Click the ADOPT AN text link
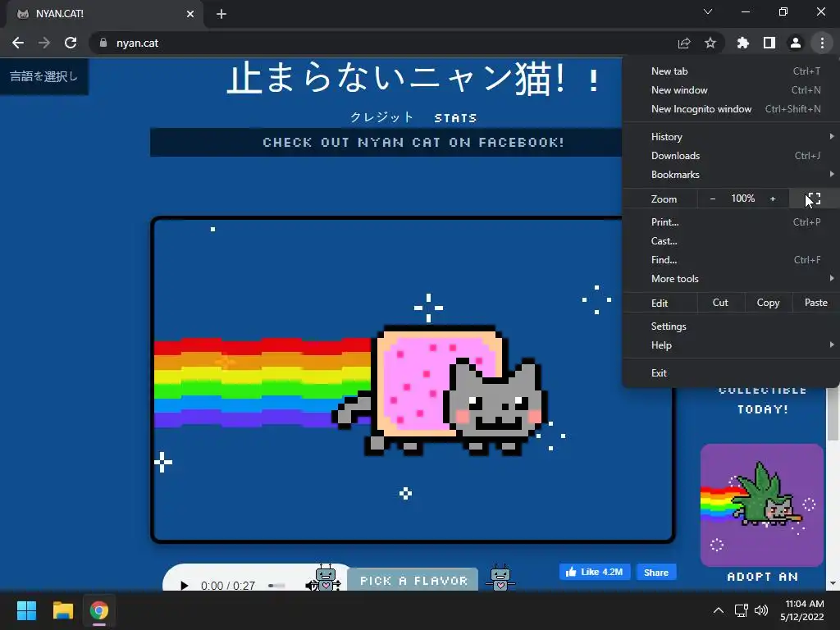840x630 pixels. pos(762,577)
